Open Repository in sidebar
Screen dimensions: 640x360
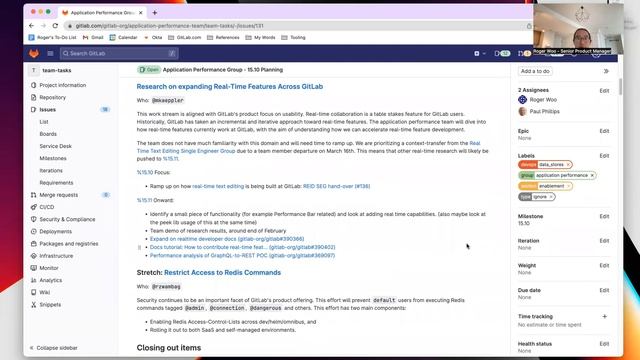[x=52, y=98]
